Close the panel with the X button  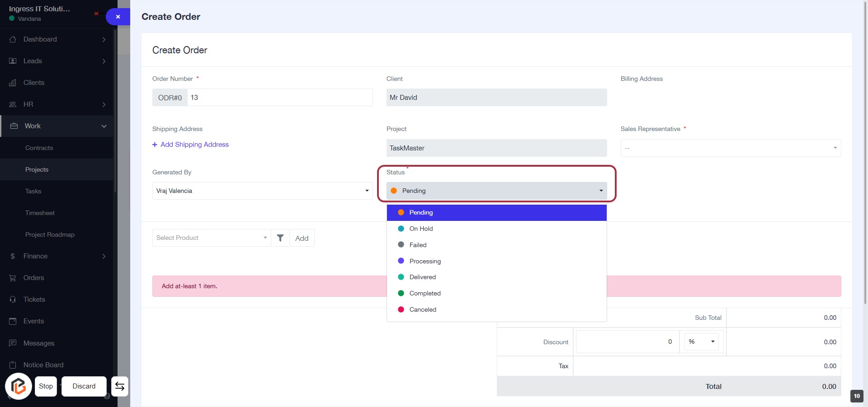click(118, 17)
